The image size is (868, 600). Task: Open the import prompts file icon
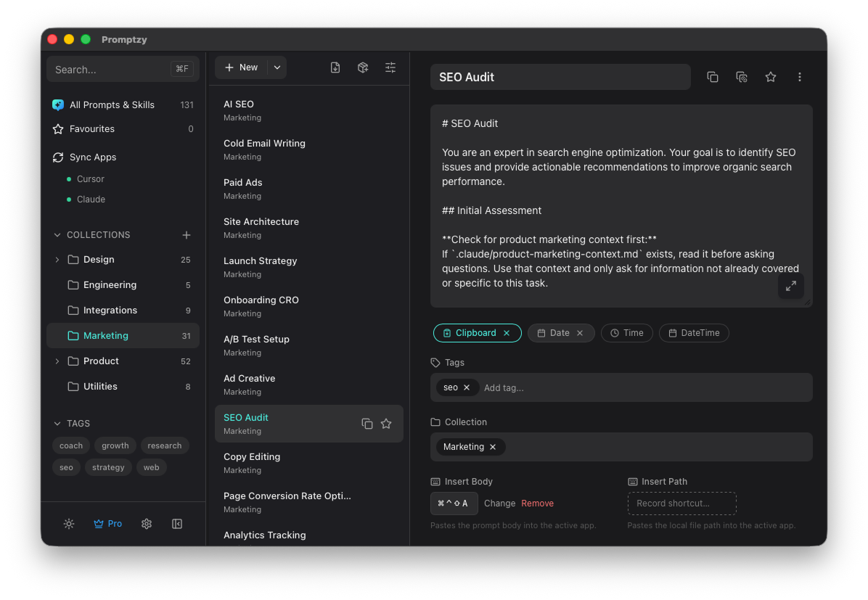click(x=335, y=67)
